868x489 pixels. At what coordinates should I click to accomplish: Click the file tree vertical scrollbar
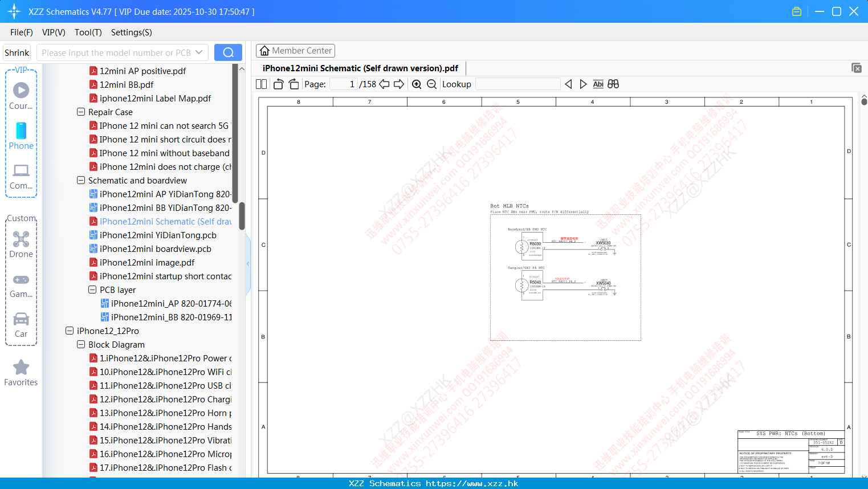tap(242, 215)
